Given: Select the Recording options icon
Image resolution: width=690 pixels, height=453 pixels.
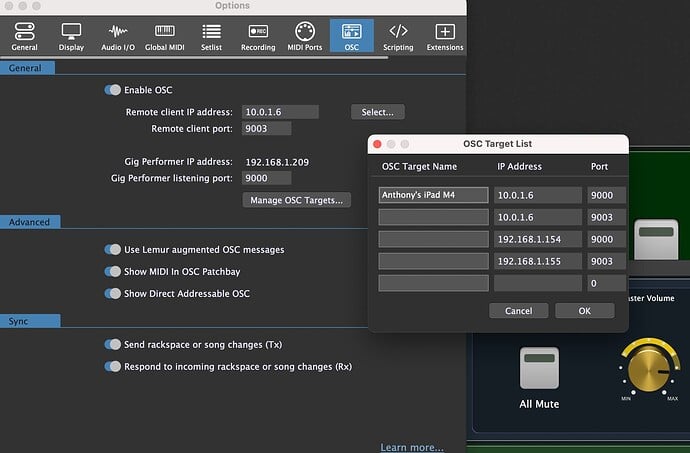Looking at the screenshot, I should coord(258,31).
